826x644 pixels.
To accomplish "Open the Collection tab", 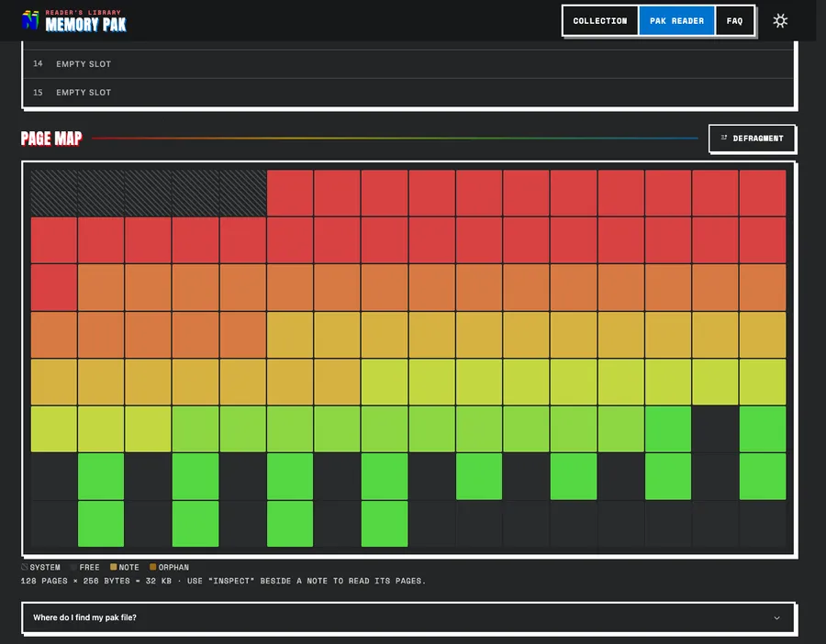I will [x=600, y=21].
